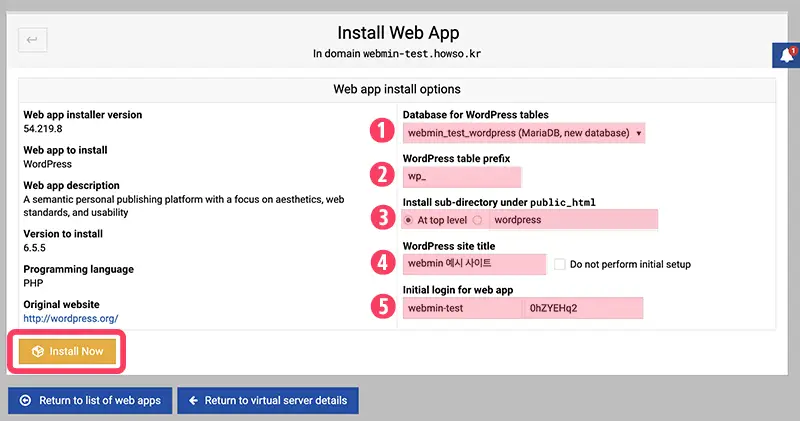Image resolution: width=800 pixels, height=421 pixels.
Task: Click the webmin-test login username field
Action: (x=462, y=308)
